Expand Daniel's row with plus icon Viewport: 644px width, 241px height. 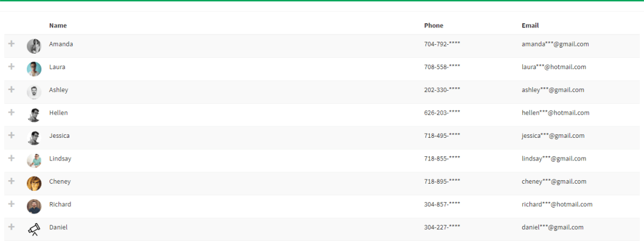11,227
